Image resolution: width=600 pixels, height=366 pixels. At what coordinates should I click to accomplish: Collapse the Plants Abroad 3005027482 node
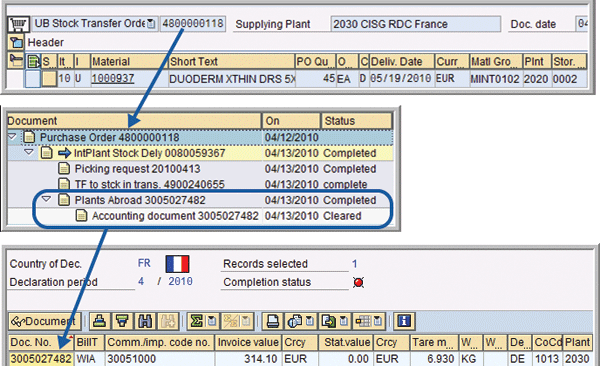click(x=46, y=199)
